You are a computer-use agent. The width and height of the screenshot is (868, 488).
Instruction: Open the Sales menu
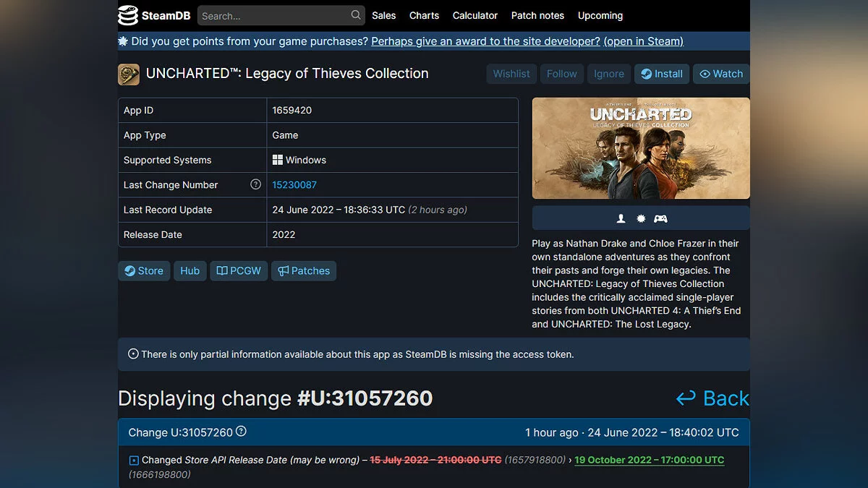pos(383,15)
